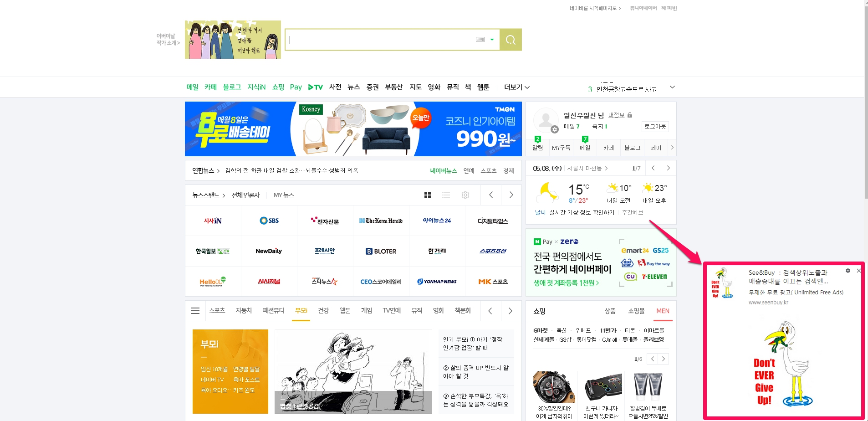Open the Pay menu item

pyautogui.click(x=296, y=87)
